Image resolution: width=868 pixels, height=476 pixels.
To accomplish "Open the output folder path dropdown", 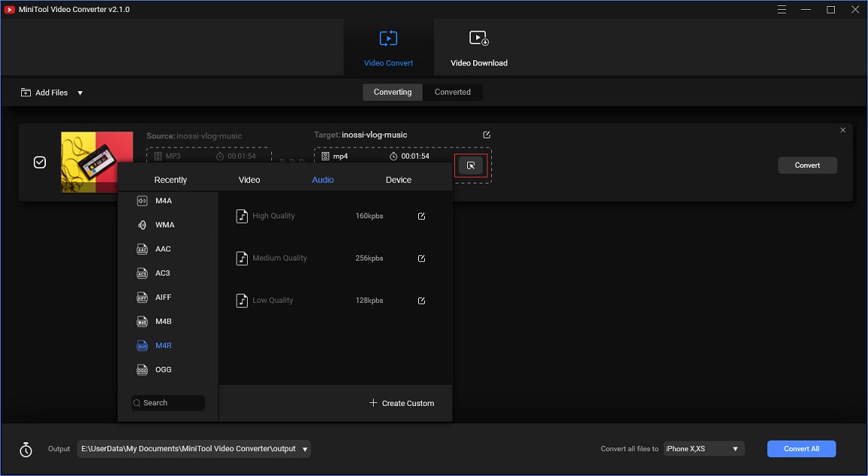I will click(304, 449).
